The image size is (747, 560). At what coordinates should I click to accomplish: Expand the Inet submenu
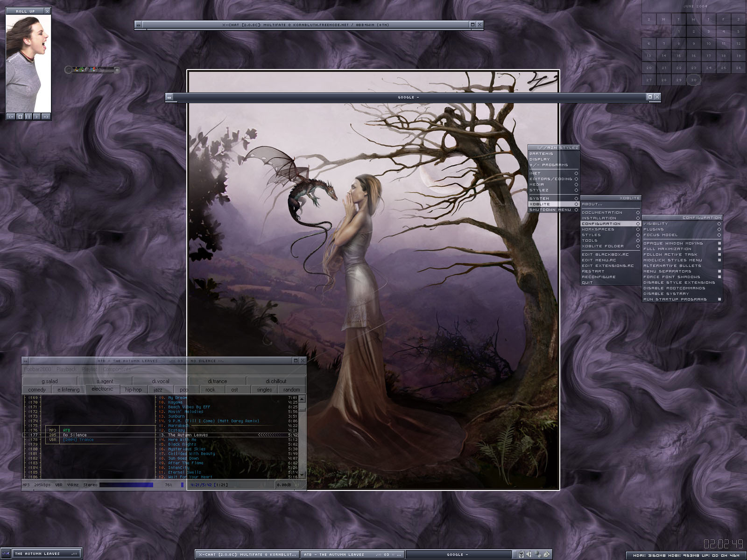554,173
